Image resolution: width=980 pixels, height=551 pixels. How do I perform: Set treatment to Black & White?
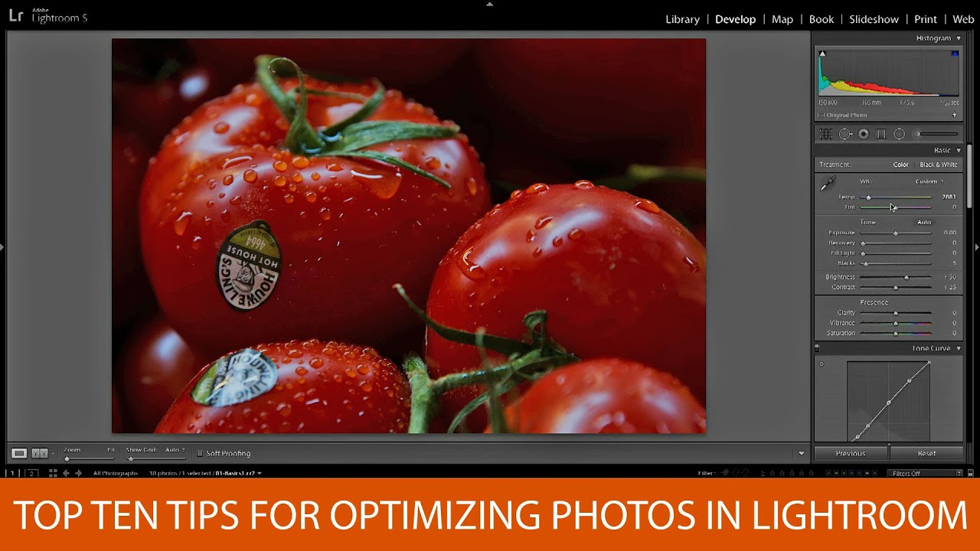[939, 165]
